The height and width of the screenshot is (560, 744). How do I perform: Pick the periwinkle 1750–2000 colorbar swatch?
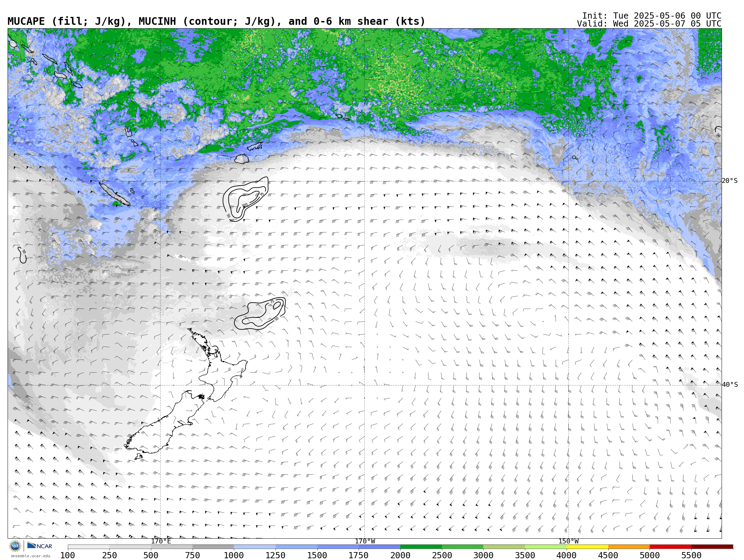(x=379, y=547)
